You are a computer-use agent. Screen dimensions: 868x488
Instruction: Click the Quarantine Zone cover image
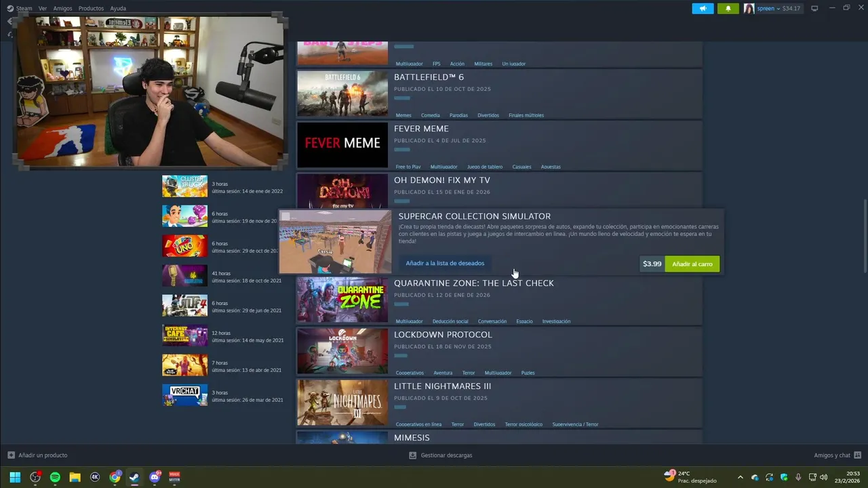(342, 300)
